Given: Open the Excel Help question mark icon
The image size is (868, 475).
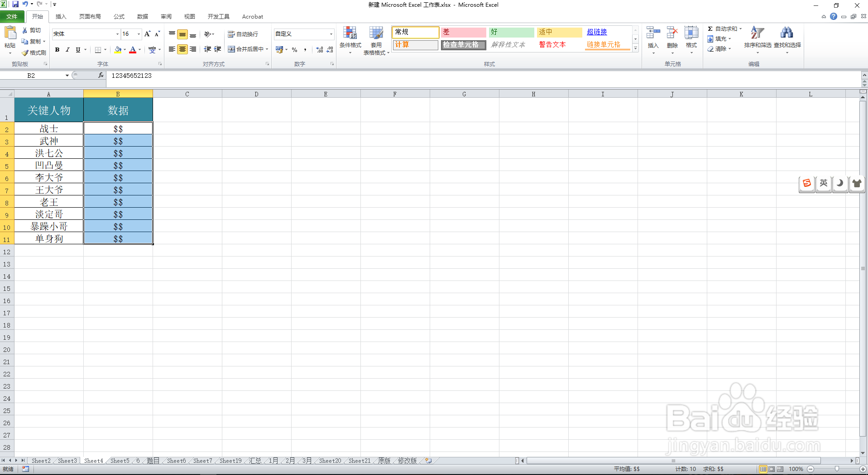Looking at the screenshot, I should [834, 17].
